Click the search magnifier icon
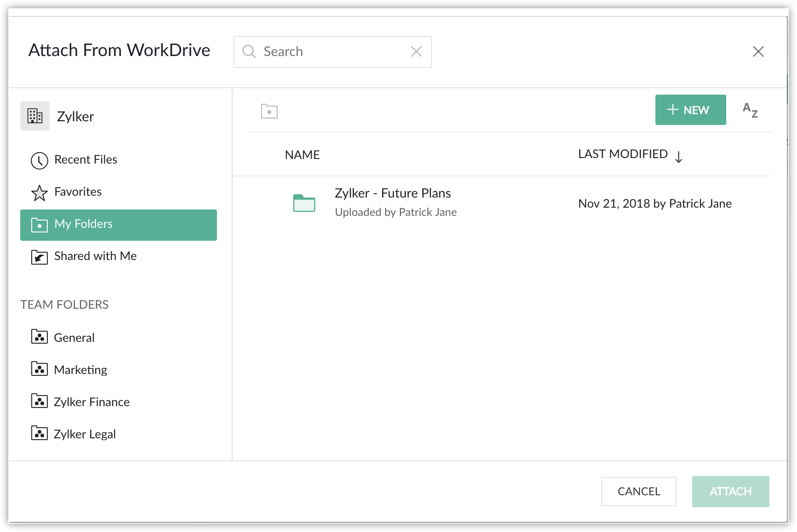 [249, 51]
